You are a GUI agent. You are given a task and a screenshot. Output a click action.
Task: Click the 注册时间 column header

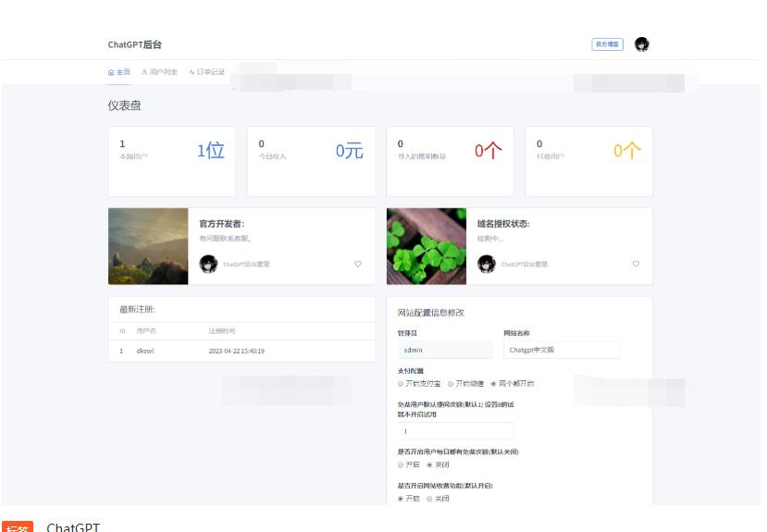pos(222,331)
